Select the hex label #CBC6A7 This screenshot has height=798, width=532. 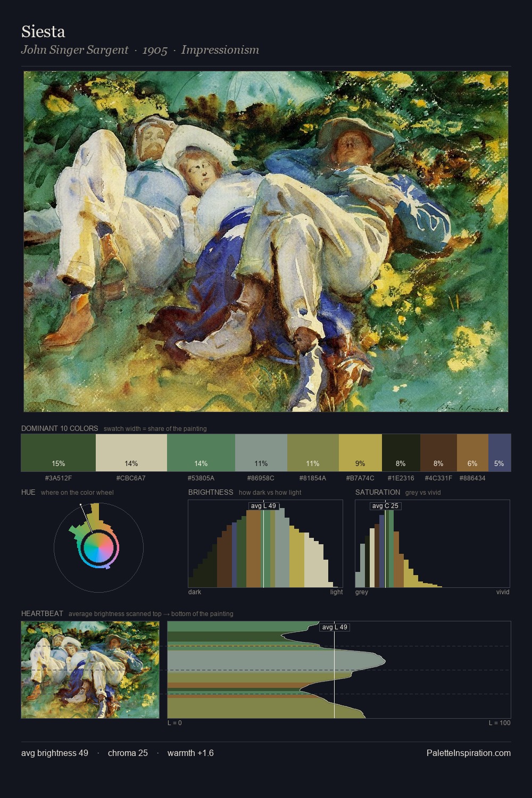click(x=131, y=478)
